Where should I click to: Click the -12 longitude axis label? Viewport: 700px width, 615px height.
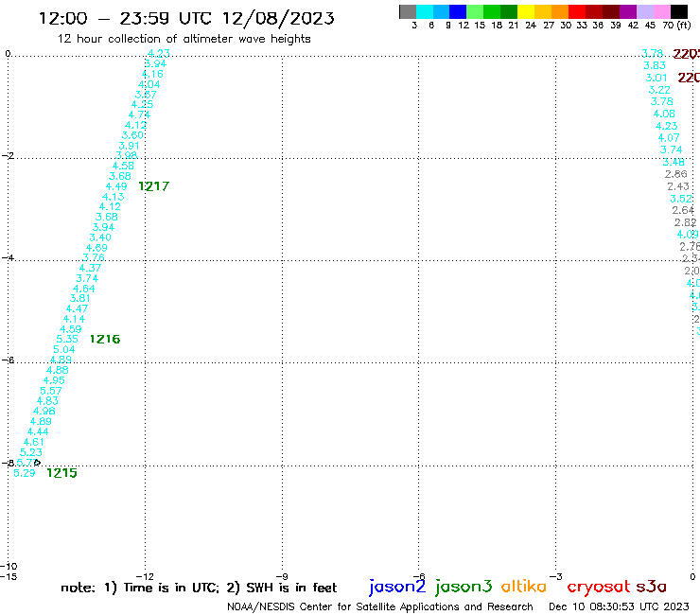(145, 576)
